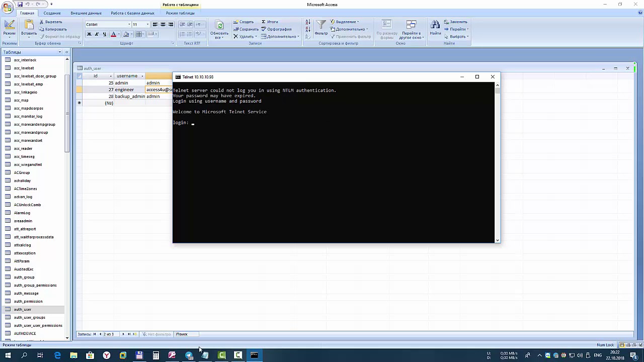Click the font color A button
The height and width of the screenshot is (362, 644).
(x=113, y=34)
